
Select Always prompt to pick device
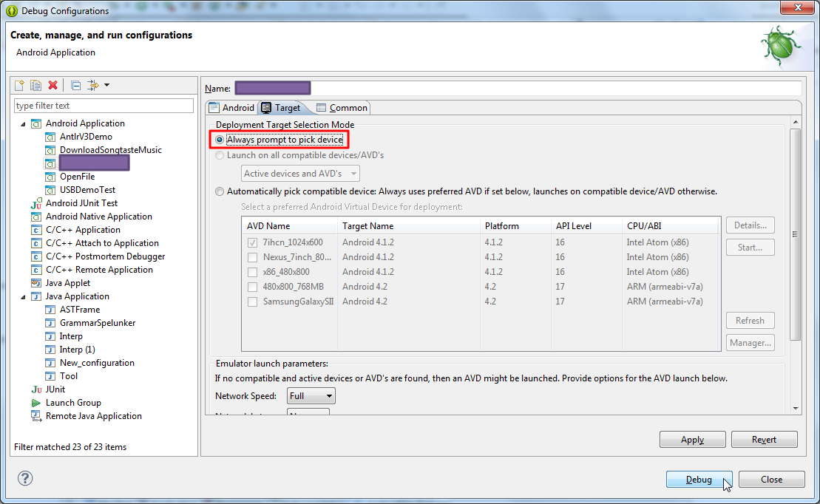220,140
